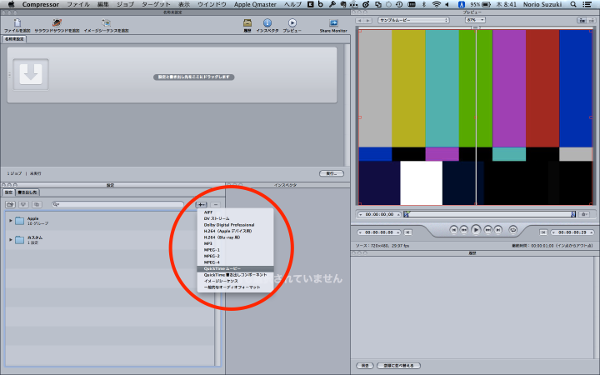Choose H.264 (Apple デバイス用) menu item

point(235,231)
